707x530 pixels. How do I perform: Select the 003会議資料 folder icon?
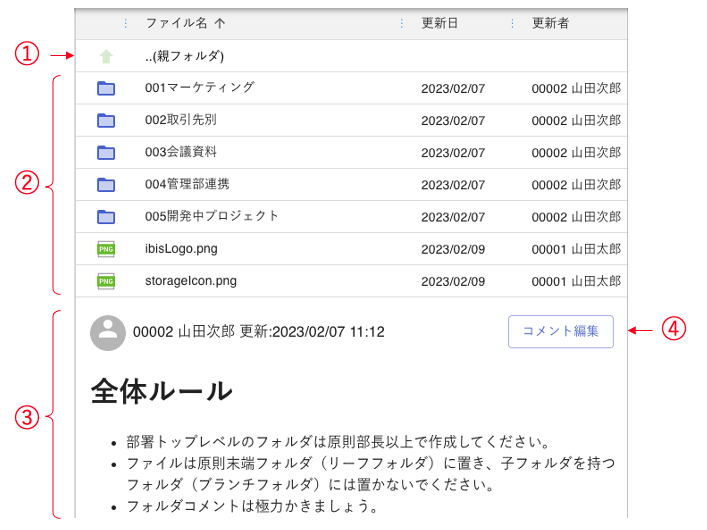(x=106, y=152)
